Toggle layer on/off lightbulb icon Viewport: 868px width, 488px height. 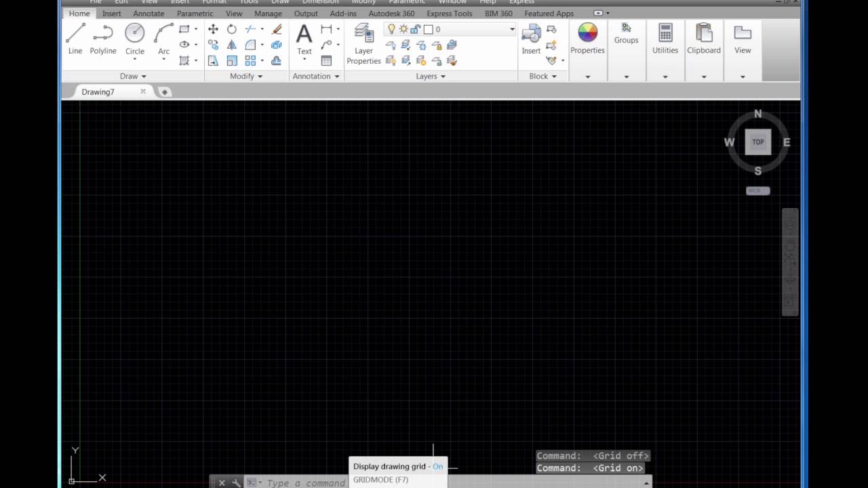[391, 29]
